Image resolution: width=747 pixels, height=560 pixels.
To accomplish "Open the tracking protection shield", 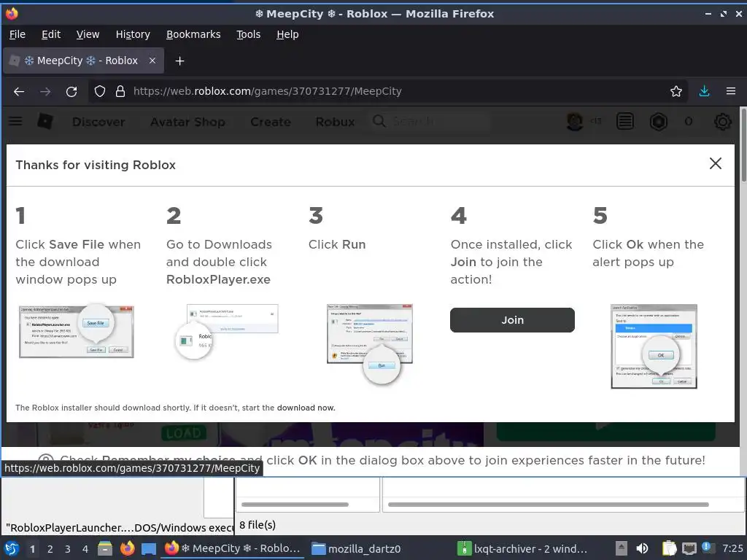I will tap(99, 91).
